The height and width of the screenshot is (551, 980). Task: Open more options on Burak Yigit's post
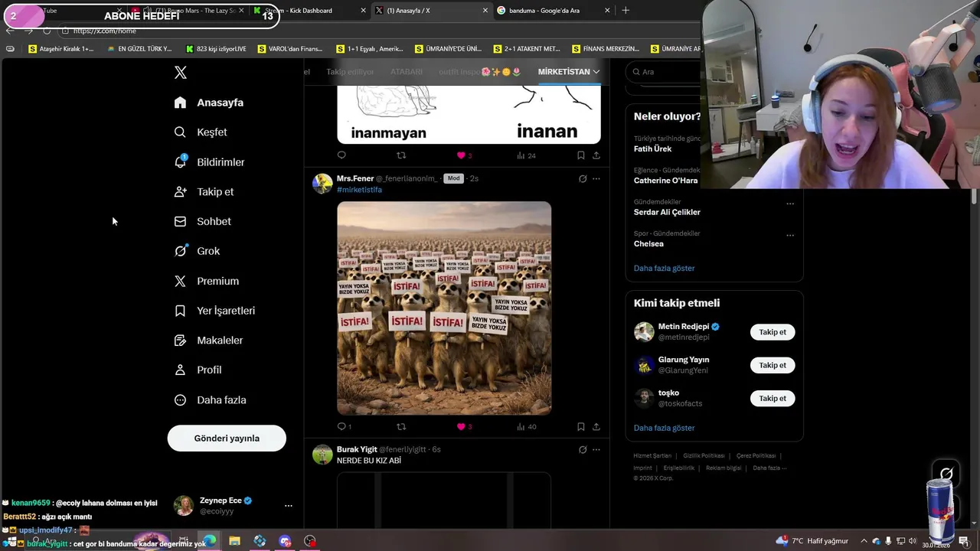tap(596, 449)
